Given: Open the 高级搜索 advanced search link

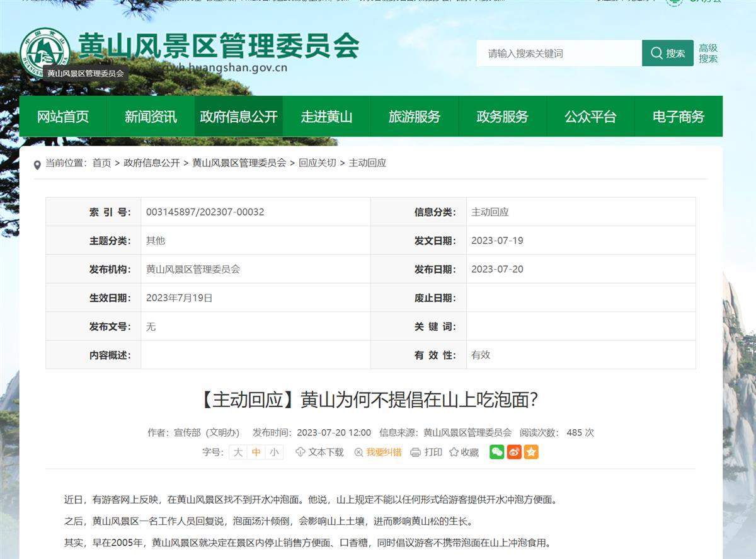Looking at the screenshot, I should pyautogui.click(x=707, y=52).
